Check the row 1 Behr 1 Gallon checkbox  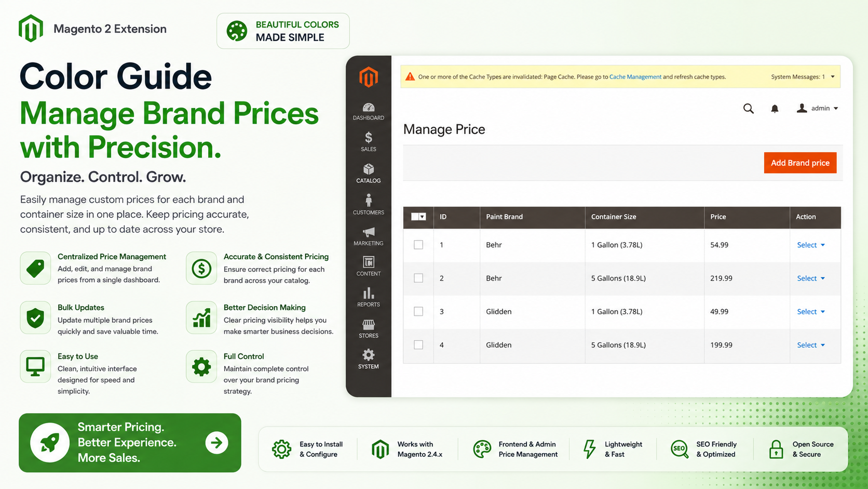[418, 245]
